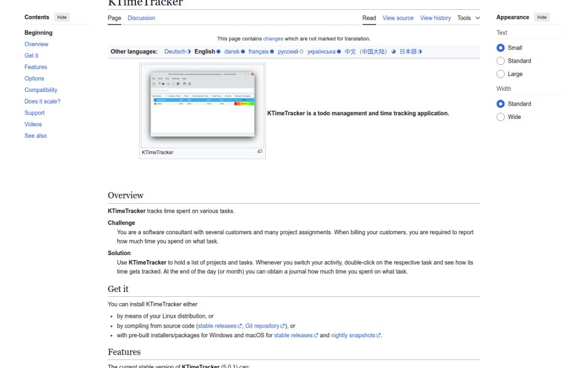Viewport: 588px width, 368px height.
Task: Jump to Overview section in contents
Action: [36, 44]
